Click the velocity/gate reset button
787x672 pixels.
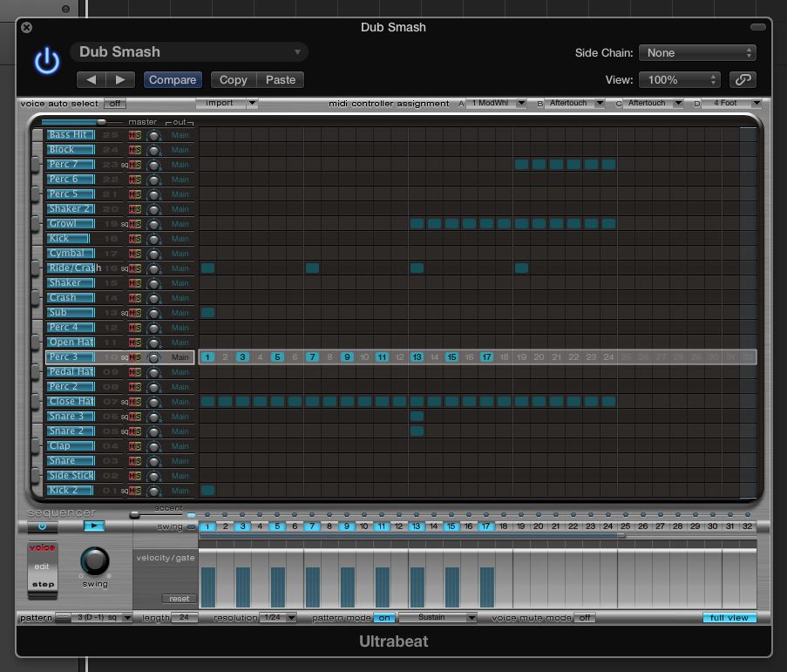pyautogui.click(x=180, y=599)
